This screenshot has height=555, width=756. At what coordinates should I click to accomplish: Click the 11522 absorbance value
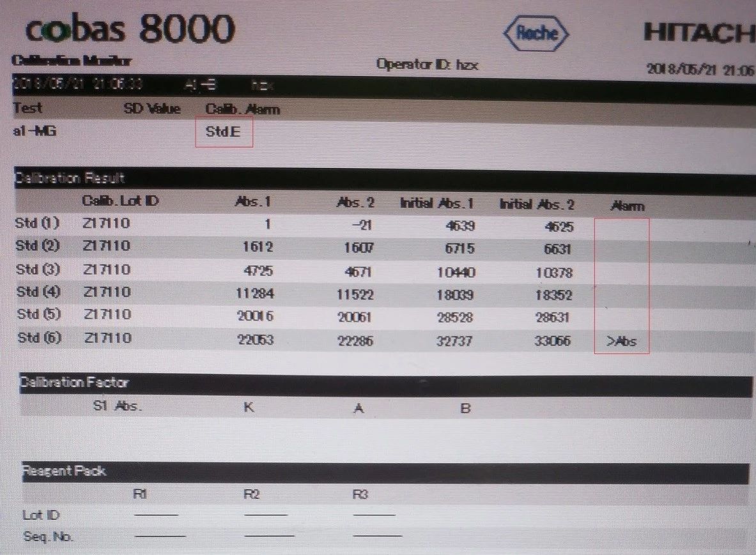[355, 294]
